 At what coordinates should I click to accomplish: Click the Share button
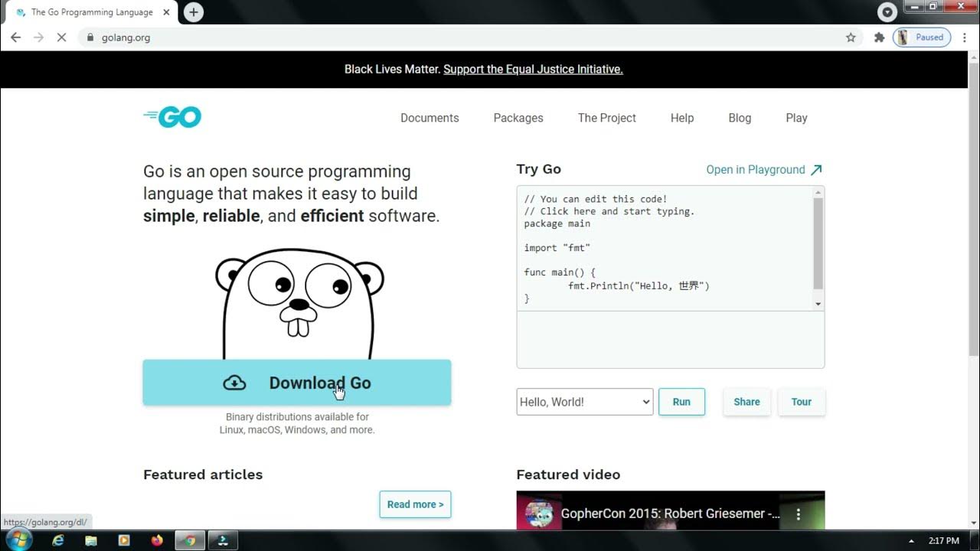coord(746,402)
